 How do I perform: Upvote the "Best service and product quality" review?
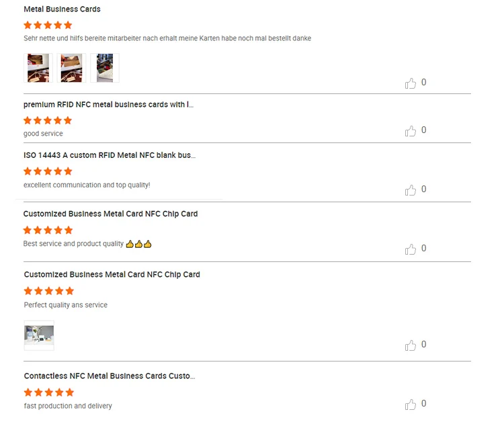pyautogui.click(x=411, y=249)
